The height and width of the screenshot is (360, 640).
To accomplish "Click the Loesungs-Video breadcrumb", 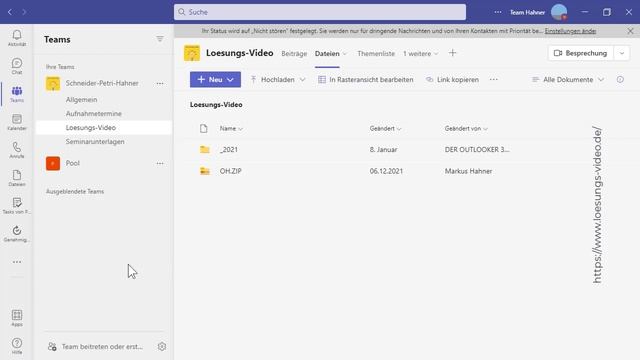I will click(x=216, y=105).
